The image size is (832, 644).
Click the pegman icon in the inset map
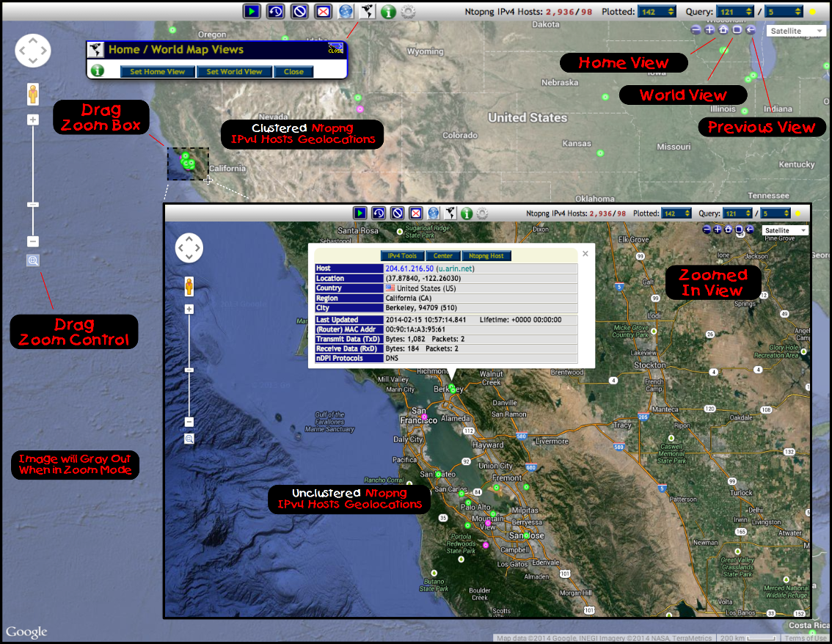189,287
